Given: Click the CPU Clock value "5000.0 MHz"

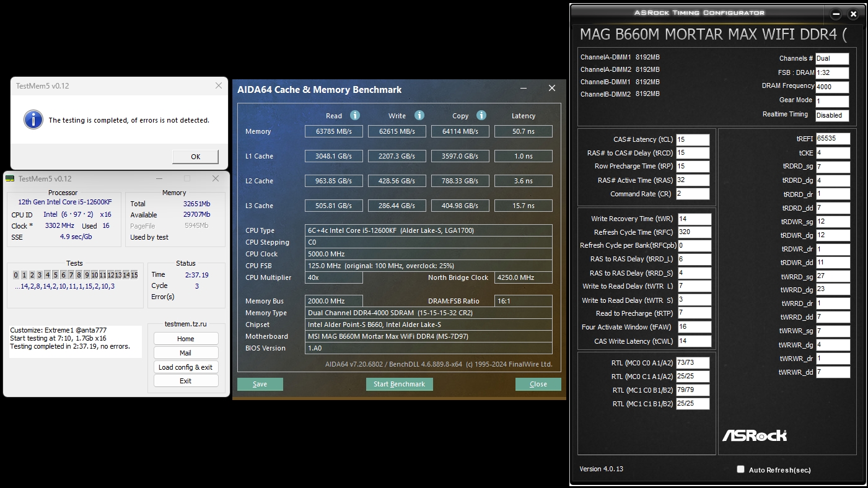Looking at the screenshot, I should pyautogui.click(x=429, y=254).
